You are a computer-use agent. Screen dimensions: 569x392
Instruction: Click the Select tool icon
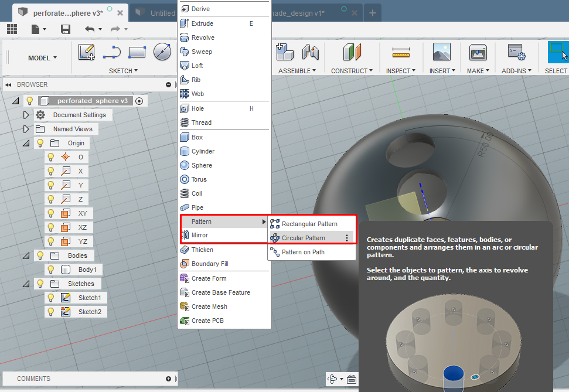[558, 52]
